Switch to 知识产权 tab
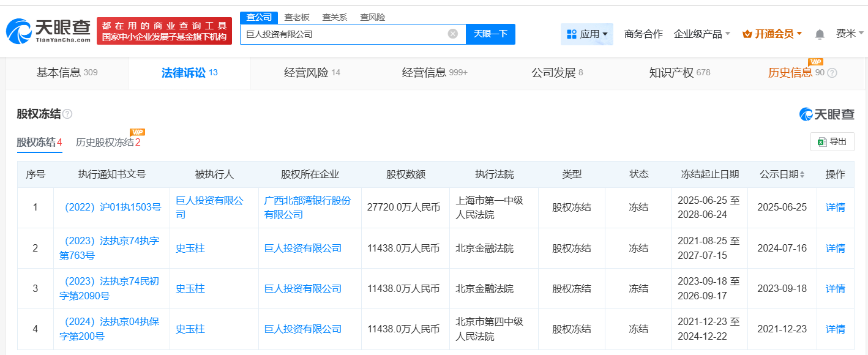Screen dimensions: 868x355 (x=679, y=73)
